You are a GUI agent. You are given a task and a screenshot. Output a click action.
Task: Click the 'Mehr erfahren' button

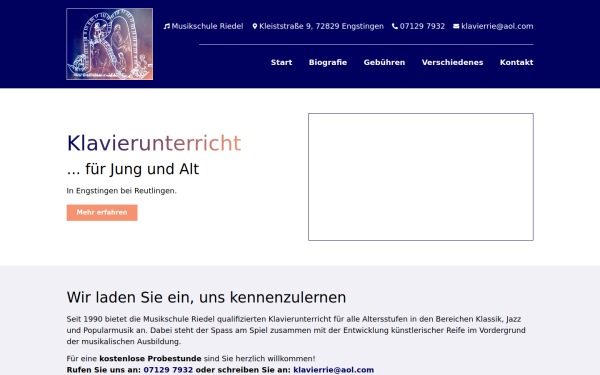point(102,212)
